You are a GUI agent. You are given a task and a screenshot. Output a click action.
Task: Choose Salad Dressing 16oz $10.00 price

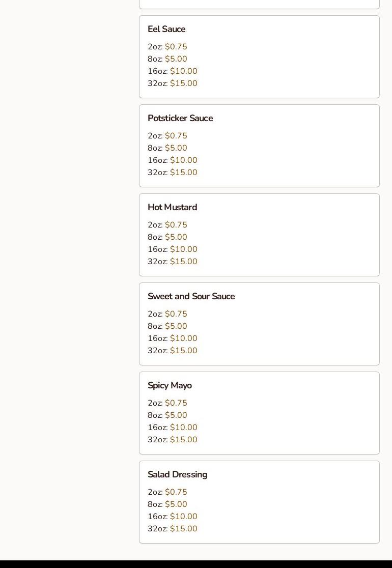(x=183, y=517)
